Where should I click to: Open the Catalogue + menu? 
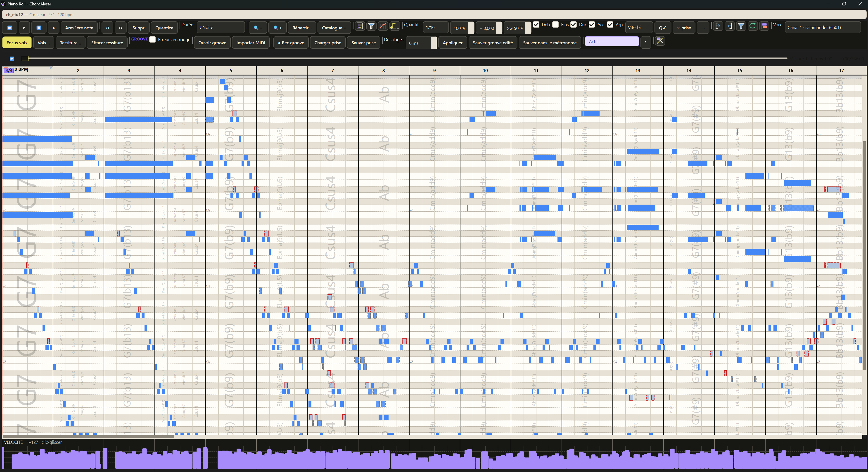coord(334,28)
